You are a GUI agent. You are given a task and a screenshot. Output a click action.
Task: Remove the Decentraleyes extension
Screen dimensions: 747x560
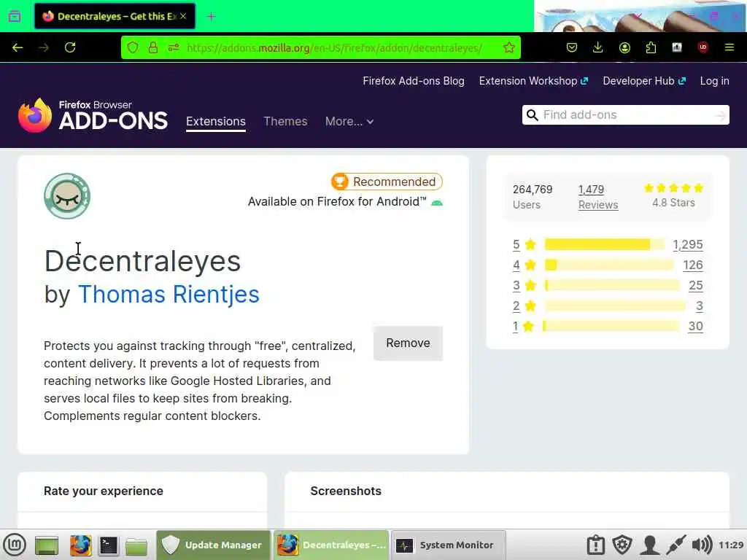pos(409,343)
